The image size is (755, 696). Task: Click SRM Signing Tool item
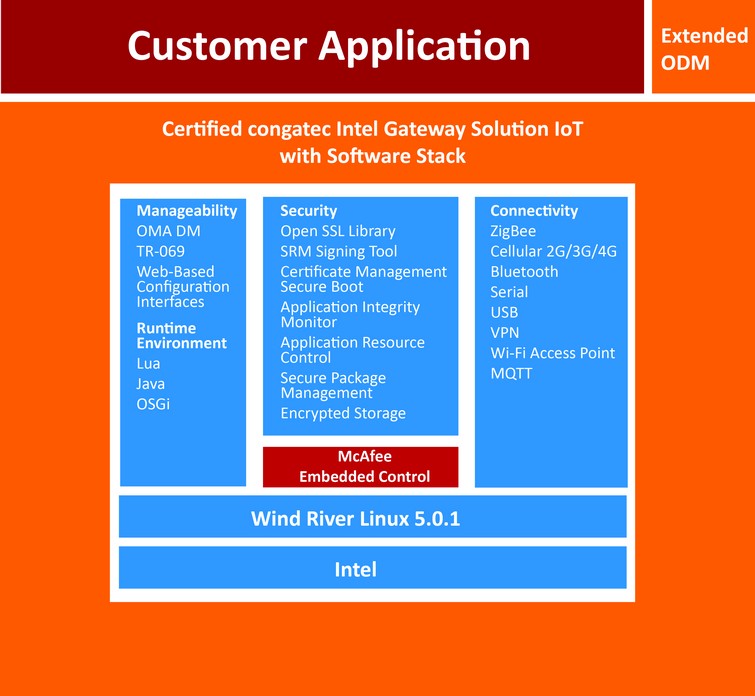(x=338, y=251)
